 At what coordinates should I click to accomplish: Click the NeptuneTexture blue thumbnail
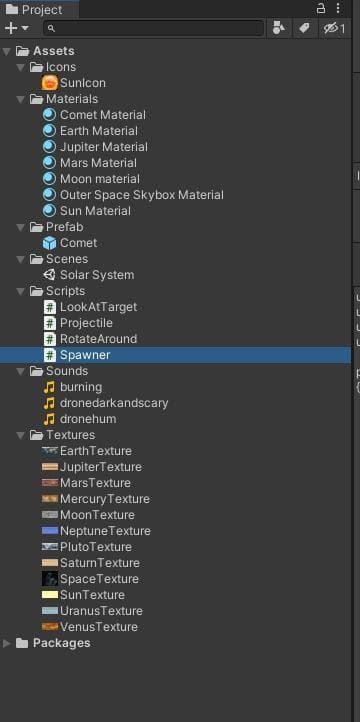click(50, 531)
